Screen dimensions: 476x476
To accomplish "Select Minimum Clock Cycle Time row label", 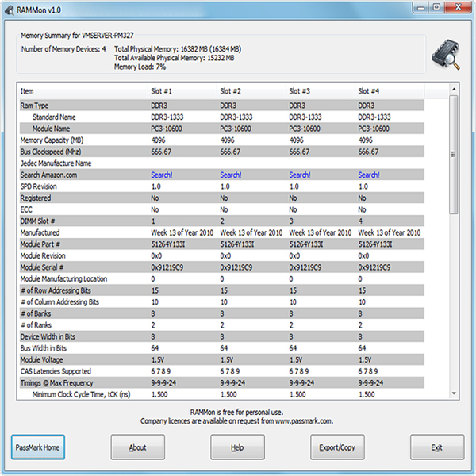I will 82,394.
